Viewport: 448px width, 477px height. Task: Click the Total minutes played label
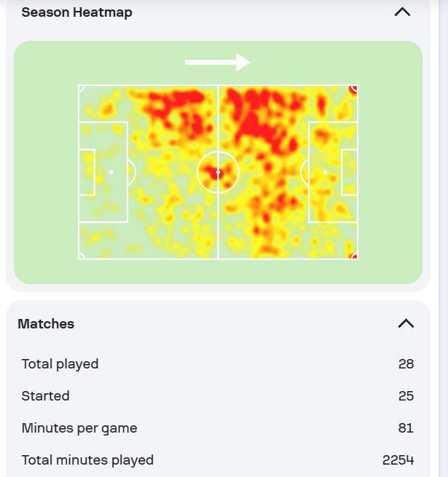pos(87,460)
